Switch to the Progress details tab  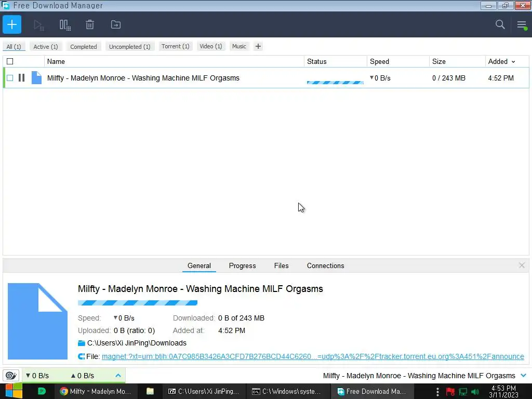click(242, 265)
